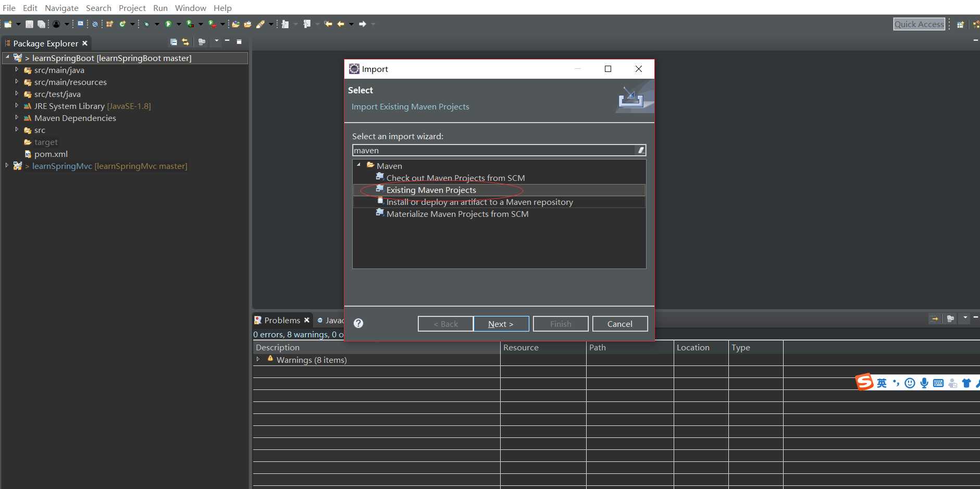Click the < Back button
Viewport: 980px width, 489px height.
tap(445, 324)
